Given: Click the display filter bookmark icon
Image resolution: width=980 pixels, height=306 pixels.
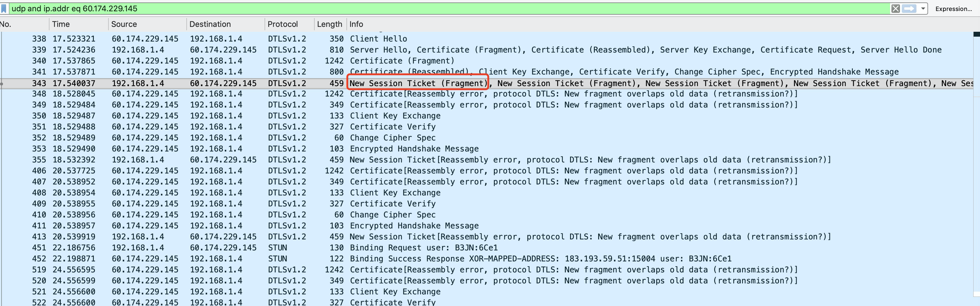Looking at the screenshot, I should coord(4,8).
